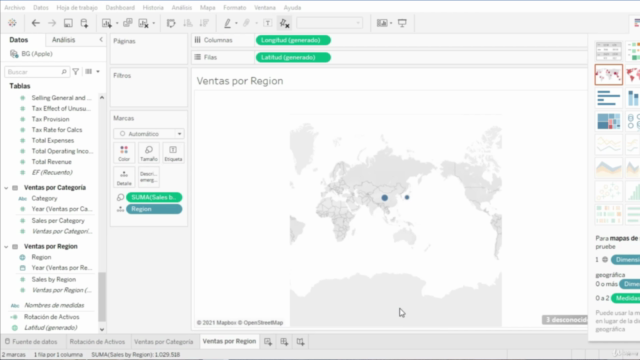This screenshot has height=360, width=640.
Task: Click the fix axes pin icon
Action: (x=284, y=23)
